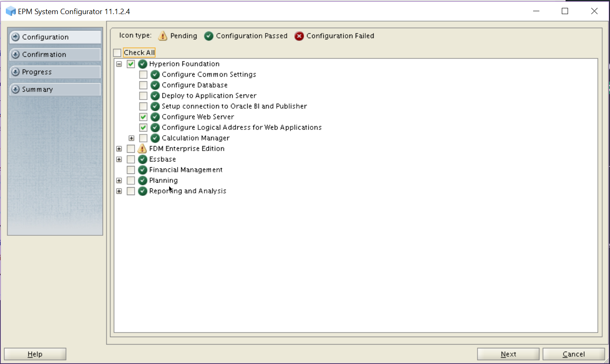610x364 pixels.
Task: Click the Help button
Action: [35, 354]
